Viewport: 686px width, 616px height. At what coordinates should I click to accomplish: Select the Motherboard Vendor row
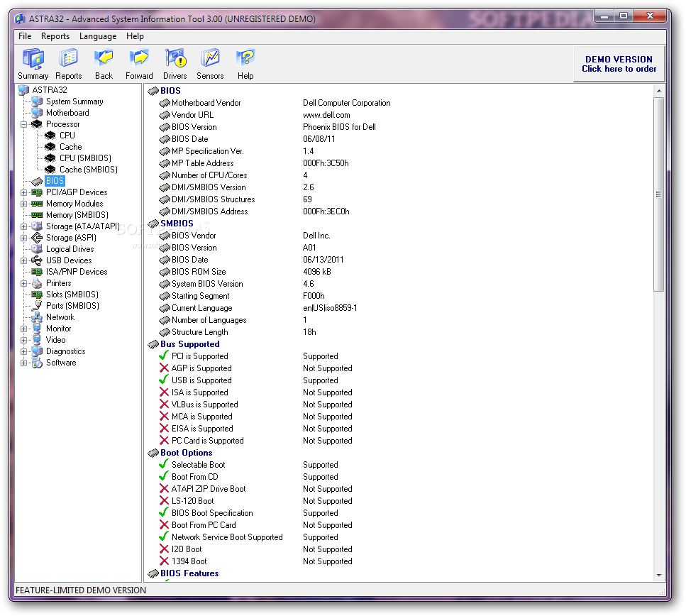click(x=275, y=103)
